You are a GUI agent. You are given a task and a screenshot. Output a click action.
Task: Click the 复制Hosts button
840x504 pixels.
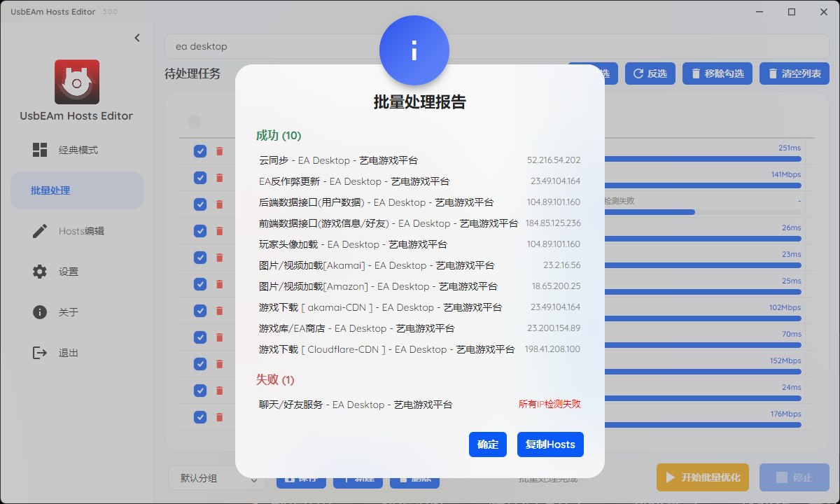click(x=550, y=444)
